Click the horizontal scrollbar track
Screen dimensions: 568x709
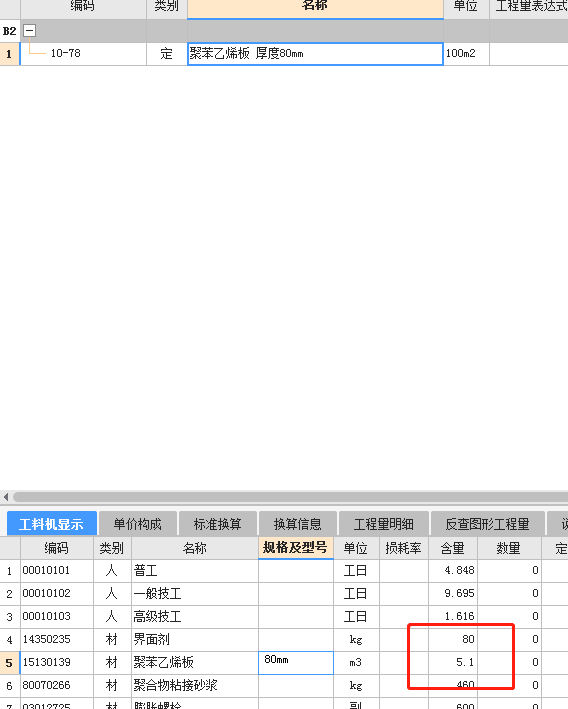coord(290,497)
